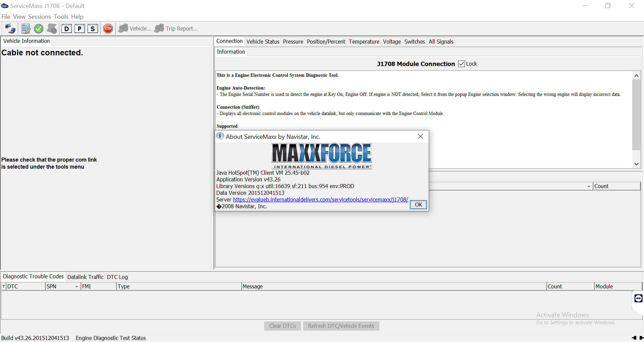The height and width of the screenshot is (342, 644).
Task: Open the form-with-pencil edit icon
Action: coord(26,28)
